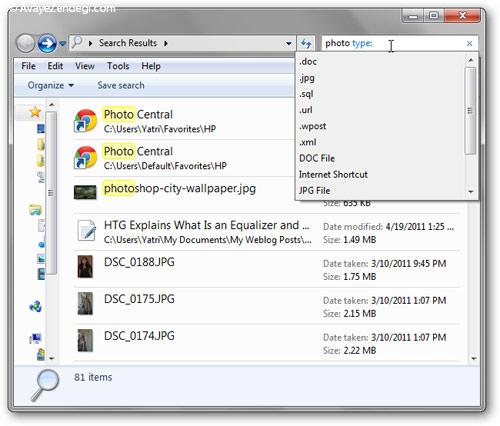500x426 pixels.
Task: Click the Favorites star in navigation pane
Action: [35, 112]
